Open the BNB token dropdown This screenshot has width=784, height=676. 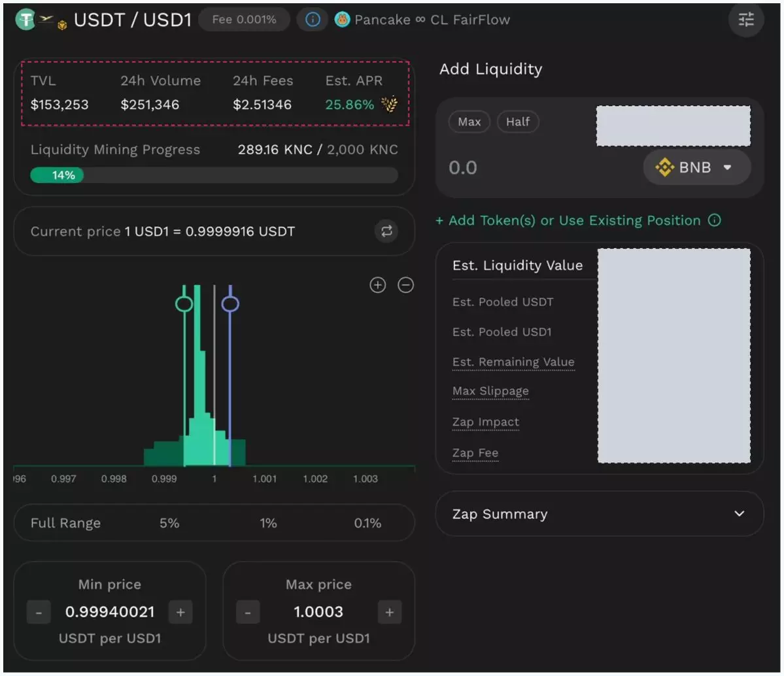pyautogui.click(x=697, y=167)
